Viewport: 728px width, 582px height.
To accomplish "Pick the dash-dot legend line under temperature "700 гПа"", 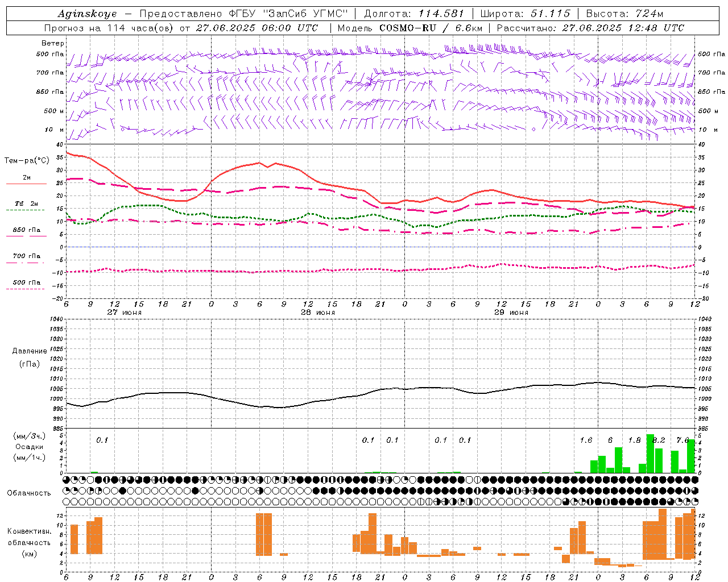I will (x=25, y=263).
